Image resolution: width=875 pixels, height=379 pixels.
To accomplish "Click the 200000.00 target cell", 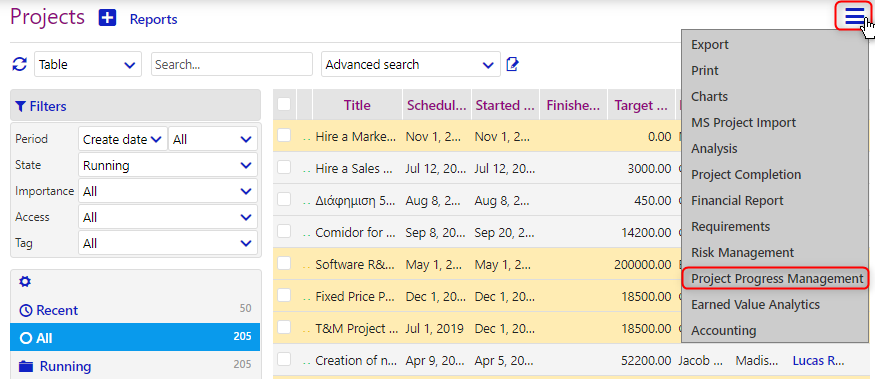I will [x=642, y=265].
